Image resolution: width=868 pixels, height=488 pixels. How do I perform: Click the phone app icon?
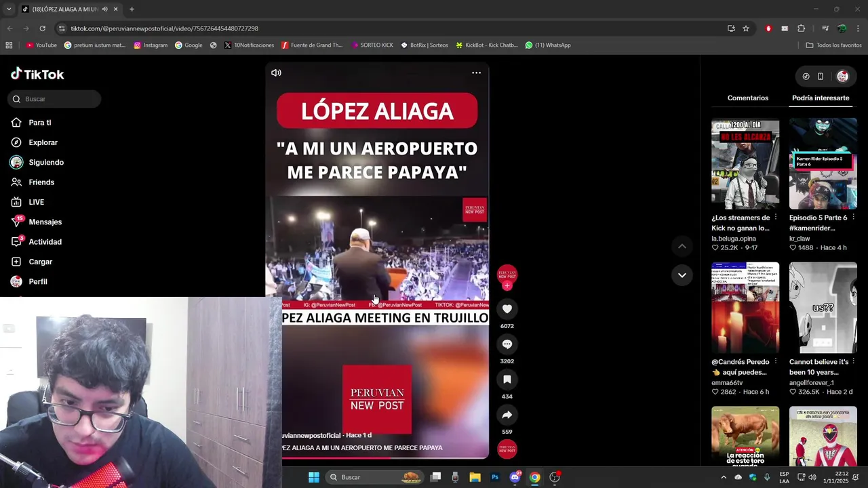click(821, 77)
